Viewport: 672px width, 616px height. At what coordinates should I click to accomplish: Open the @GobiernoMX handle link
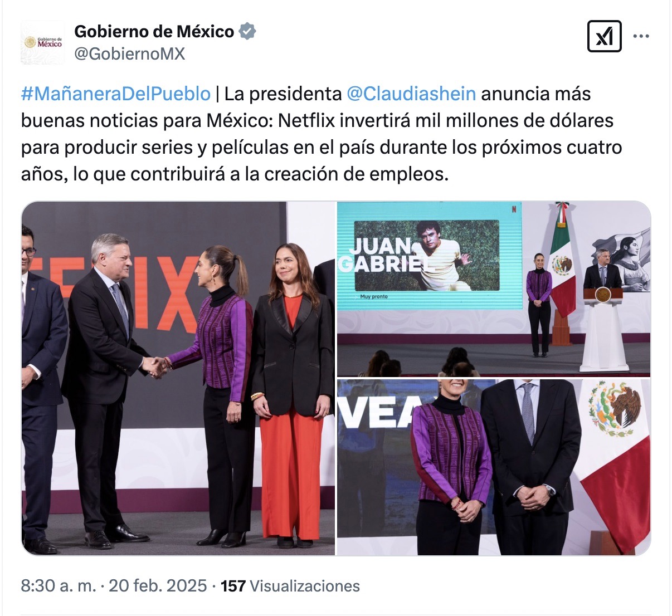coord(130,54)
